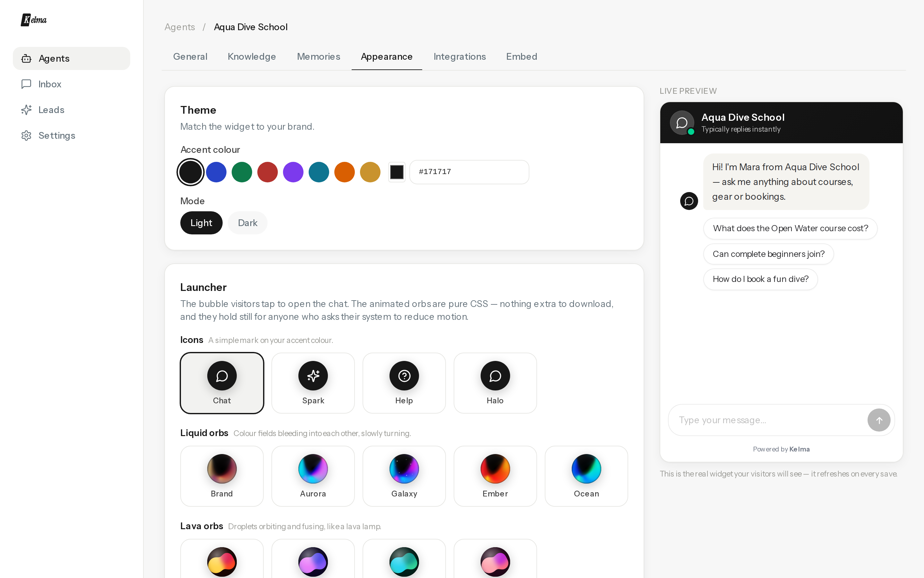The width and height of the screenshot is (924, 578).
Task: Open the Inbox sidebar item
Action: [x=72, y=84]
